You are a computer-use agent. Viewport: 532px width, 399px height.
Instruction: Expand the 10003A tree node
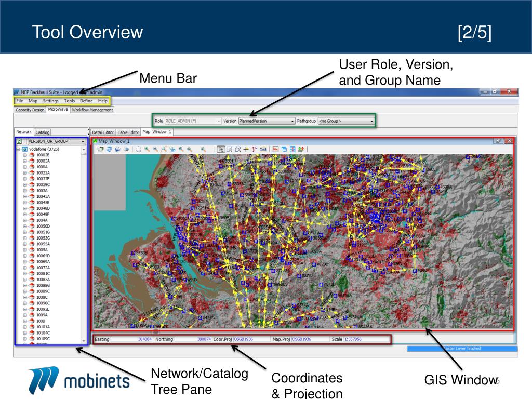pos(25,161)
